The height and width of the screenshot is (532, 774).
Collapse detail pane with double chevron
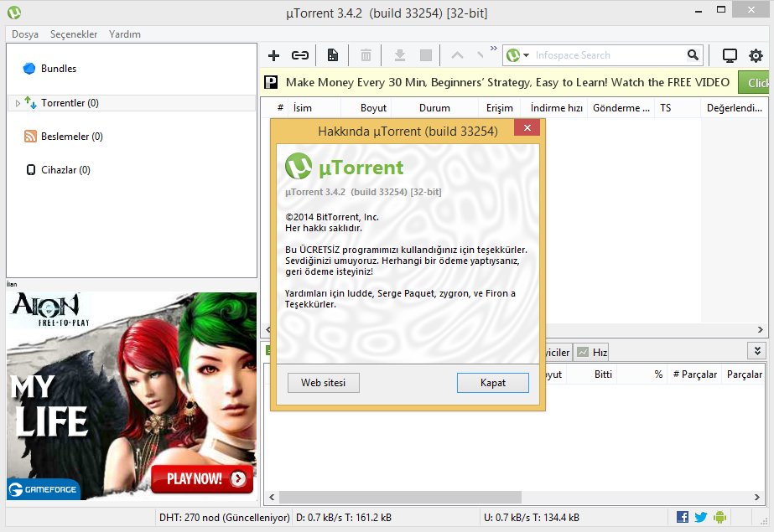(758, 351)
